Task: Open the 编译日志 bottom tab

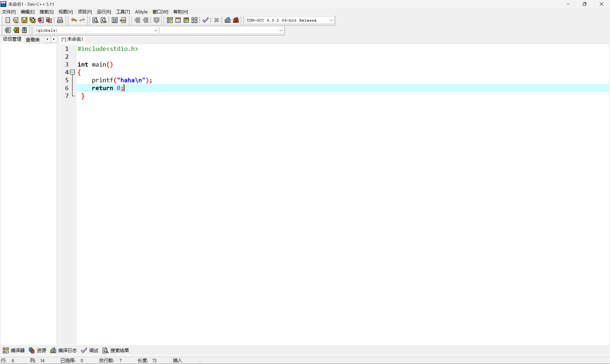Action: point(64,350)
